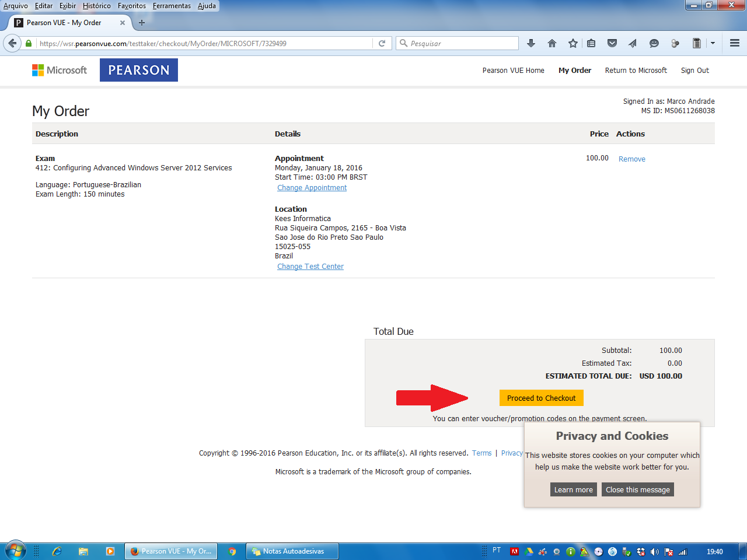Close this message in cookies popup
Image resolution: width=747 pixels, height=560 pixels.
click(x=638, y=489)
